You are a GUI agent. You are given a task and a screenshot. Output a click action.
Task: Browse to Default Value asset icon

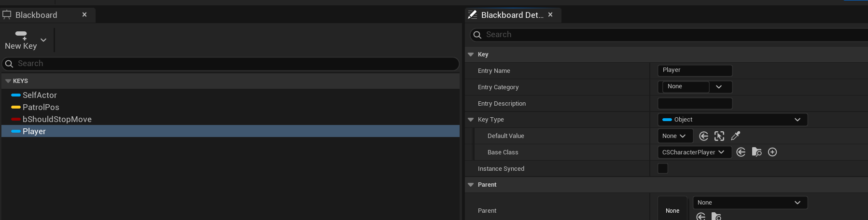719,136
